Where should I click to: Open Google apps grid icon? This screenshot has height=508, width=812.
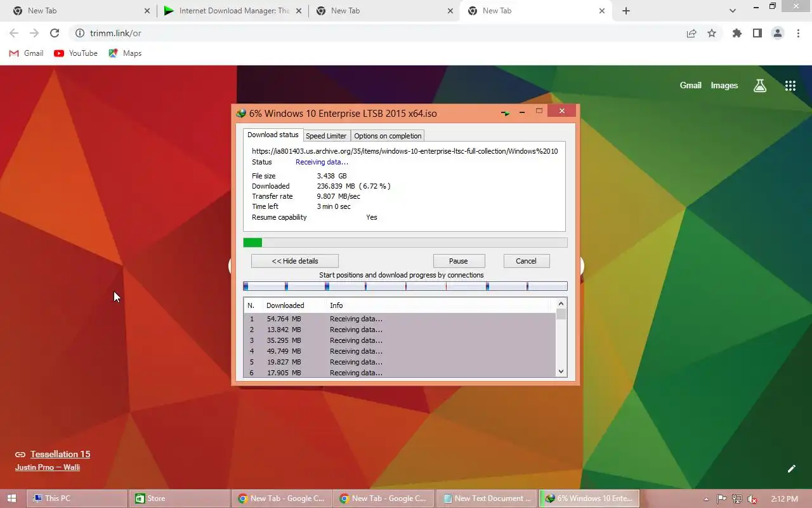click(x=790, y=86)
